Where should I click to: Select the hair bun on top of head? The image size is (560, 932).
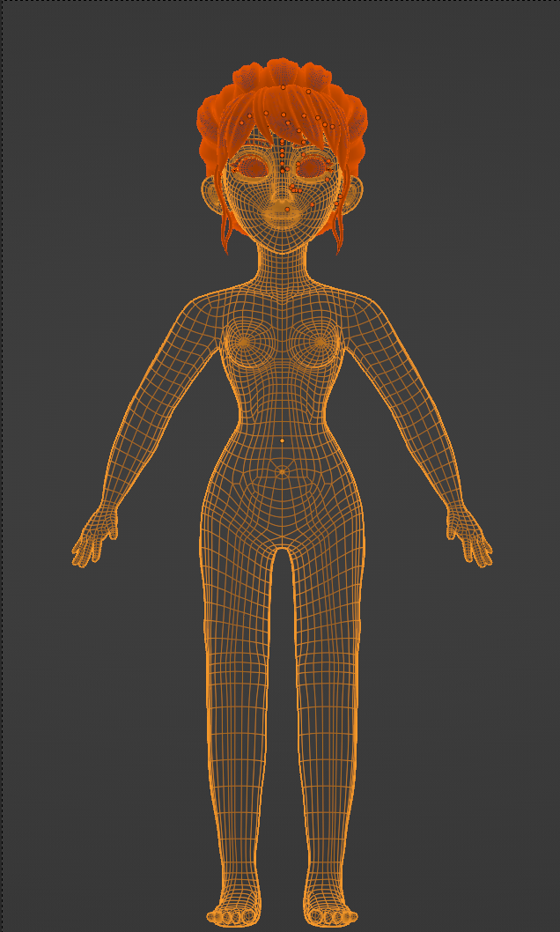(282, 72)
